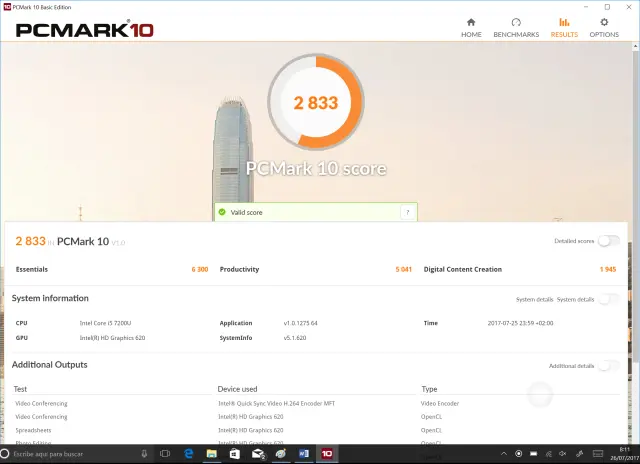Click the 2 833 score ring
The width and height of the screenshot is (640, 464).
click(316, 103)
